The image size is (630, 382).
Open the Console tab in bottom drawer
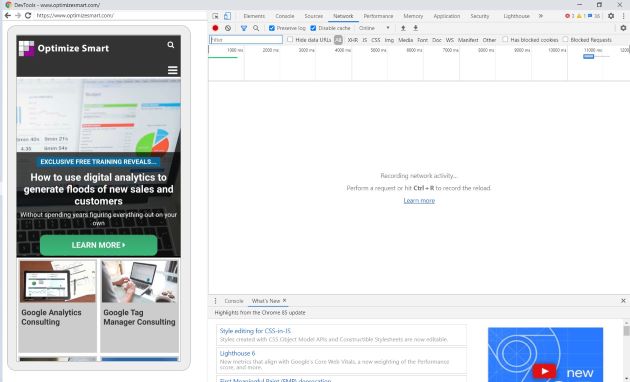tap(234, 301)
